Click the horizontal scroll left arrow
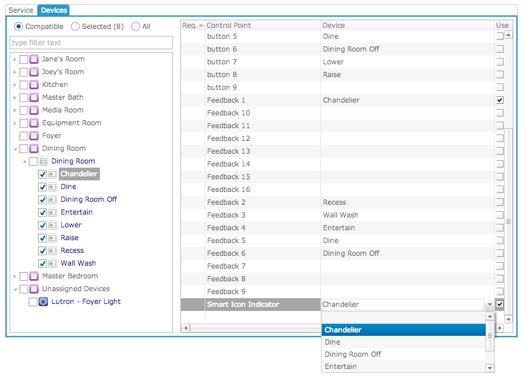527x388 pixels. point(186,328)
